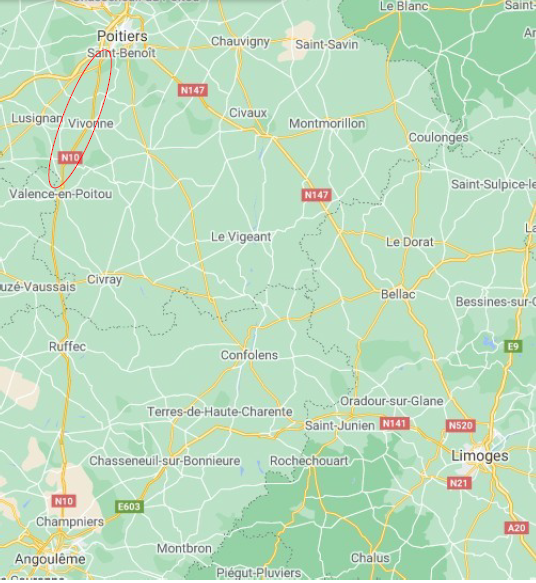Click the N147 shield south of Montmorillon
The image size is (536, 583).
316,195
